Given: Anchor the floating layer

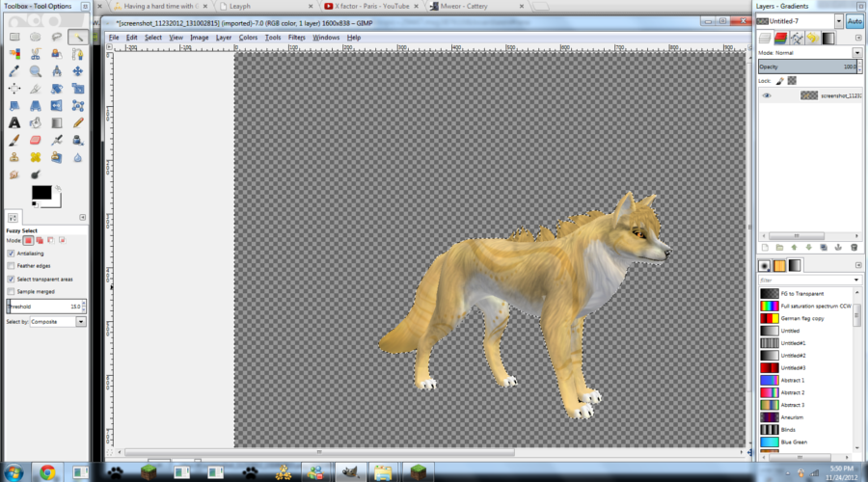Looking at the screenshot, I should (839, 248).
